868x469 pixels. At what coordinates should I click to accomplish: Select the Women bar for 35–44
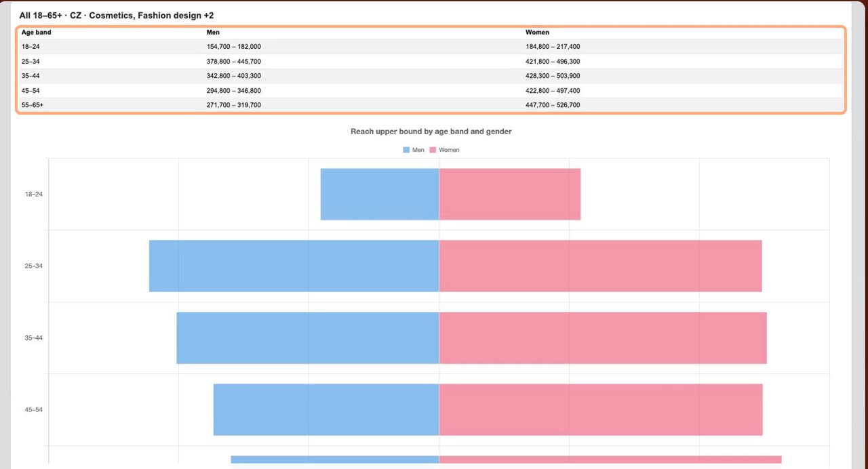[603, 338]
